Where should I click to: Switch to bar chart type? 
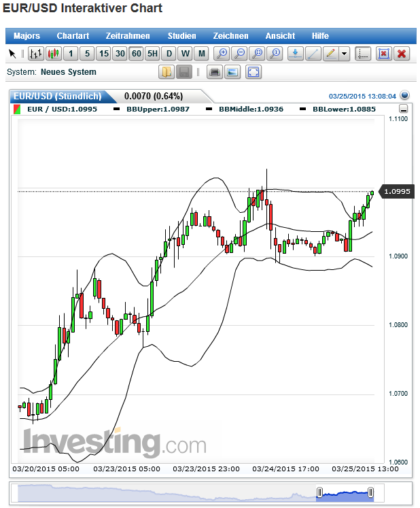pyautogui.click(x=36, y=54)
